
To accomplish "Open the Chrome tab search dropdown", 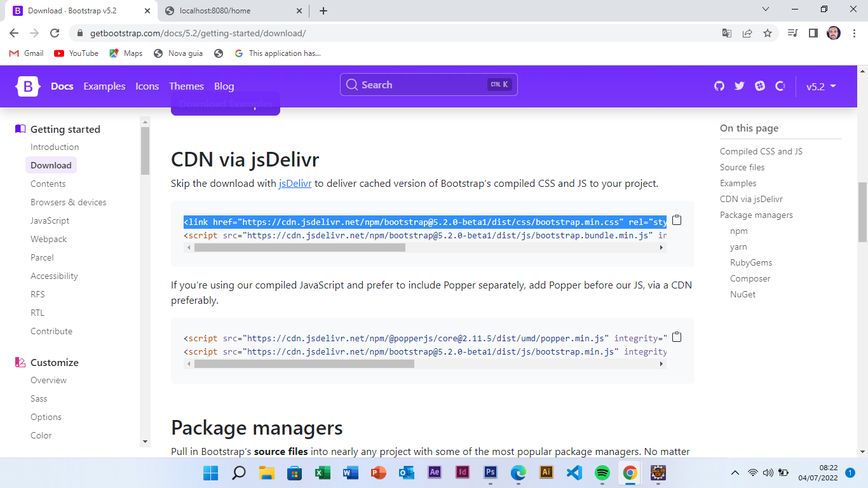I will [766, 10].
